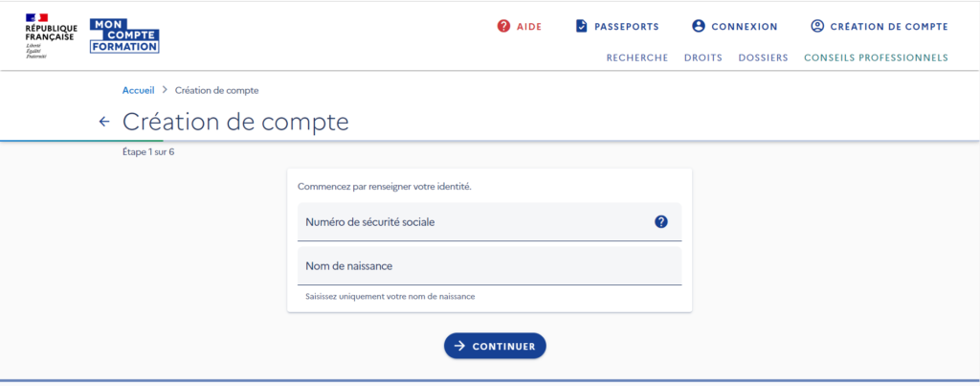Follow the Accueil breadcrumb link
This screenshot has height=386, width=980.
click(x=138, y=90)
